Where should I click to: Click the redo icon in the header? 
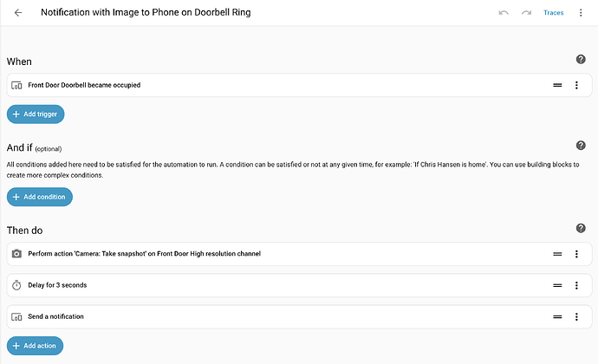[x=526, y=13]
